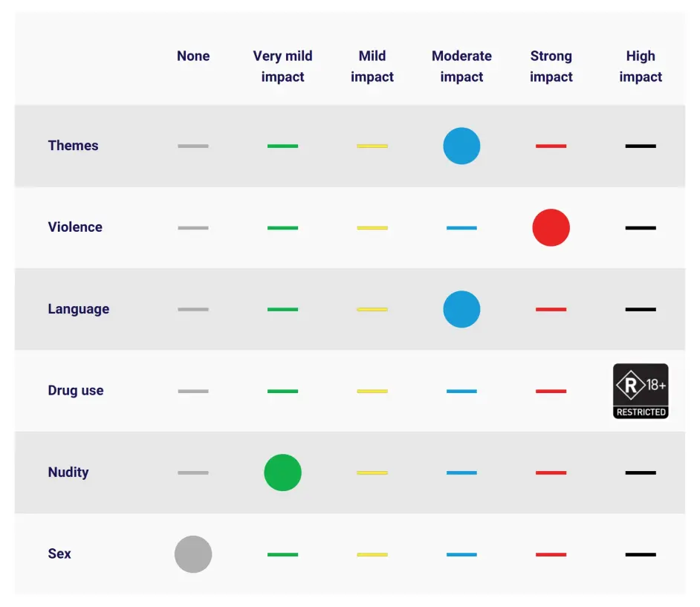Click the blue Moderate dash for Nudity

click(x=461, y=473)
